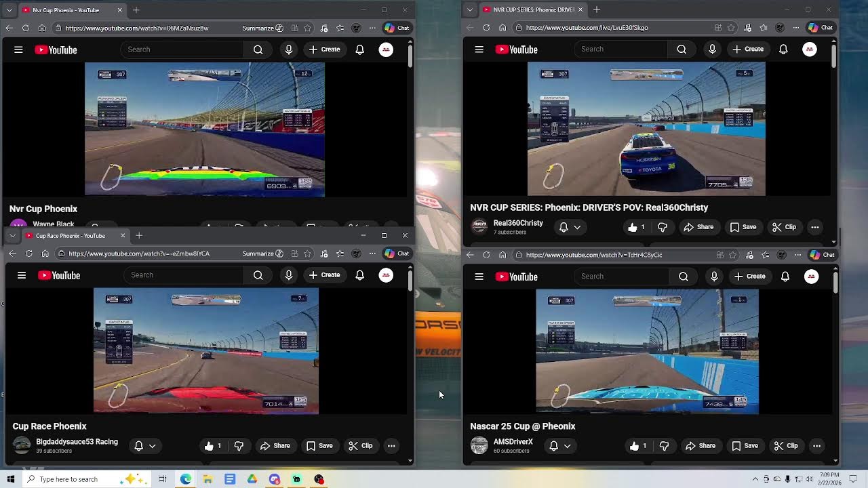Clip the Real360Christy DRIVER'S POV video
Screen dimensions: 868x488
[784, 227]
